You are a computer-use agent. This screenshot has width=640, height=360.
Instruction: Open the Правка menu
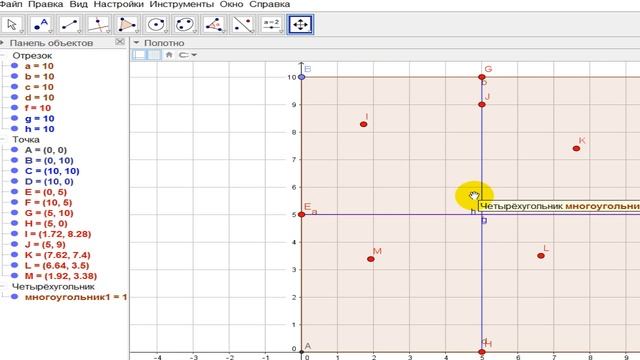tap(45, 4)
